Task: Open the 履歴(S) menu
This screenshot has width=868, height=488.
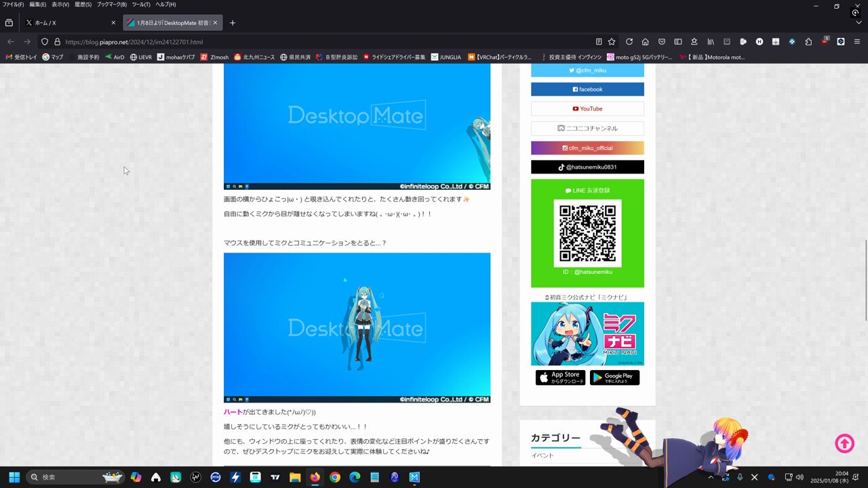Action: click(83, 4)
